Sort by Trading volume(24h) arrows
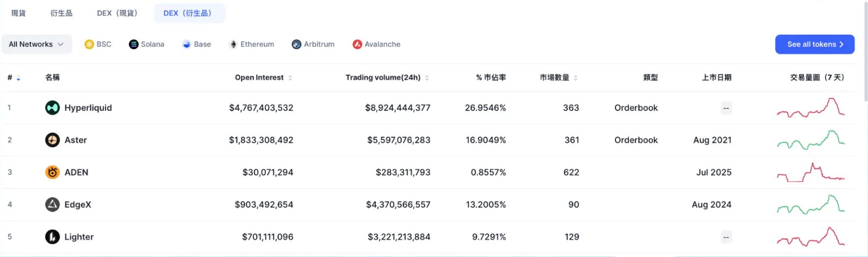The image size is (868, 257). (427, 78)
